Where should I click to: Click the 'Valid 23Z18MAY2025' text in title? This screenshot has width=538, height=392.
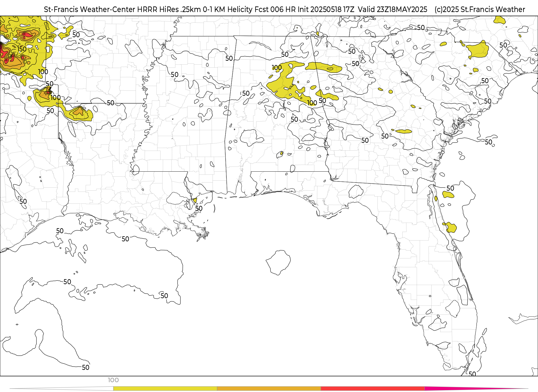click(x=393, y=10)
